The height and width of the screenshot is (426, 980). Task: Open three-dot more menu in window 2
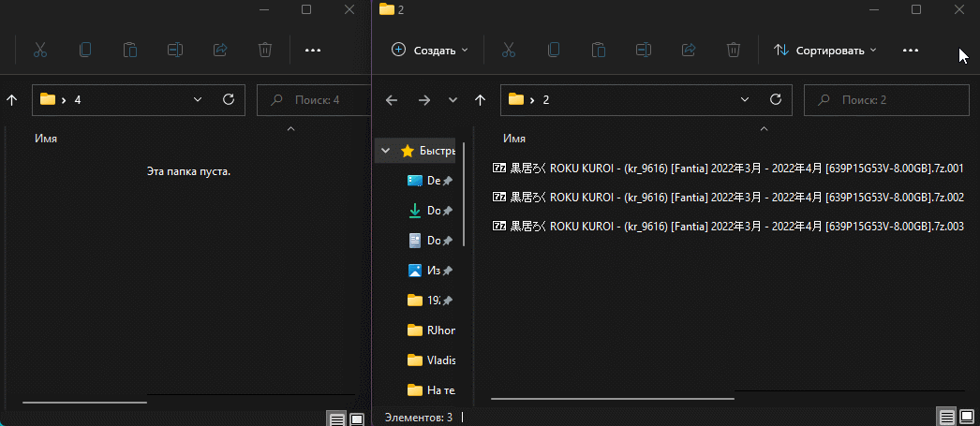click(x=911, y=50)
